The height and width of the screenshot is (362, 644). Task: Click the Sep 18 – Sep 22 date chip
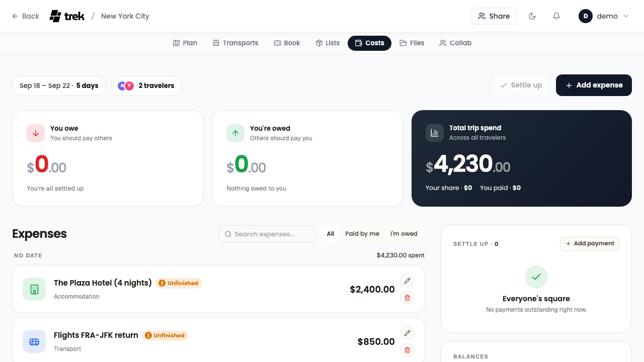point(59,86)
